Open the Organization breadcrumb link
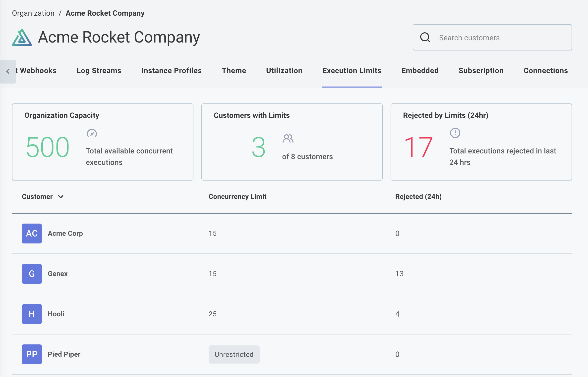The height and width of the screenshot is (377, 588). [x=33, y=13]
